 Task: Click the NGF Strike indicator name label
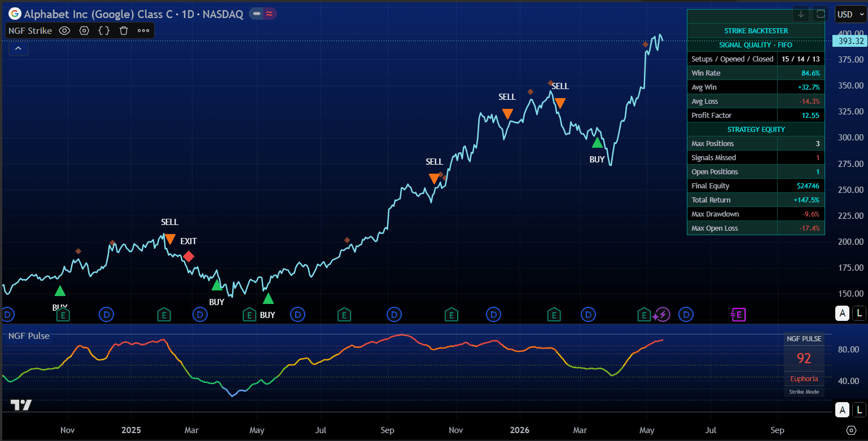click(30, 31)
